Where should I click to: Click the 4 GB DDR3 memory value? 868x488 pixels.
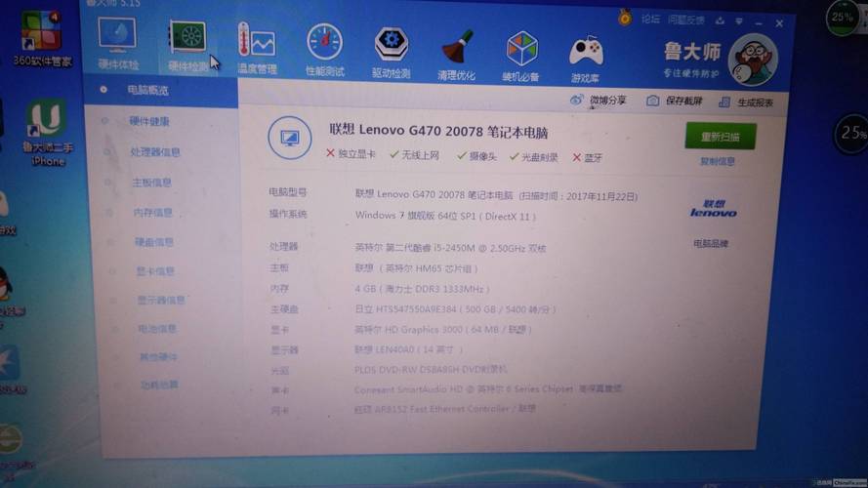(x=423, y=289)
